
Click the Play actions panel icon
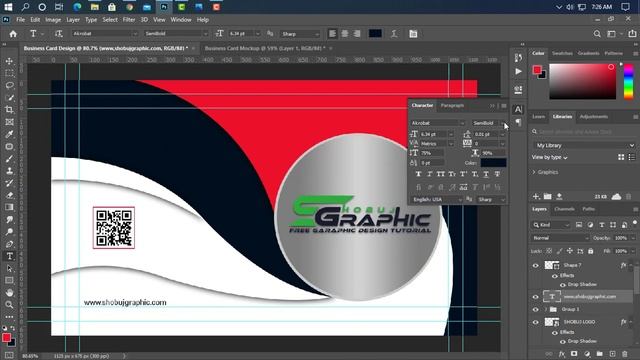518,71
